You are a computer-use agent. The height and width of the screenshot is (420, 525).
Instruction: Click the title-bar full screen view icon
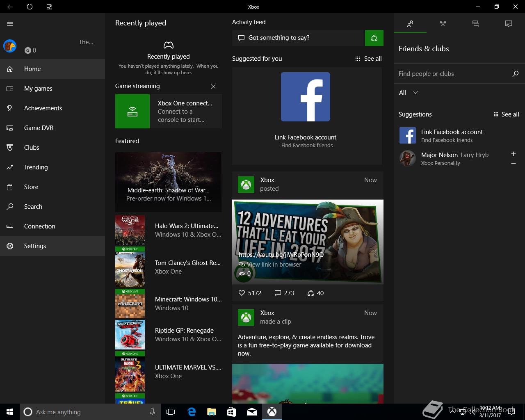[49, 7]
